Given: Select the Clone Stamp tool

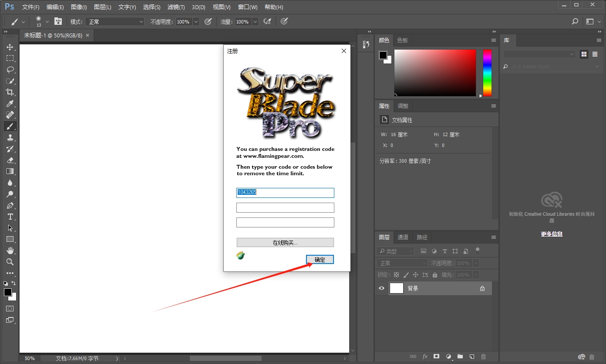Looking at the screenshot, I should click(10, 137).
